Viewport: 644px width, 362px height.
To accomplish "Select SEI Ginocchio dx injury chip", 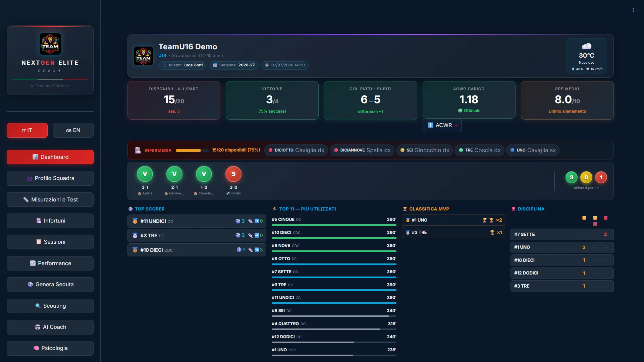I will (x=425, y=150).
